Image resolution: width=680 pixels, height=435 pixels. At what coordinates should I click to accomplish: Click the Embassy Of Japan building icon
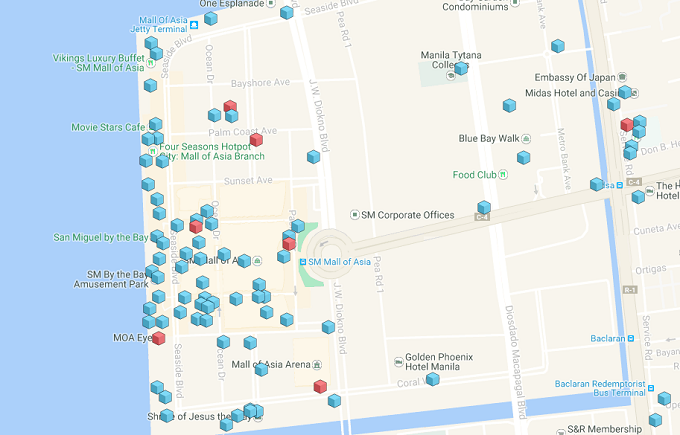point(622,77)
